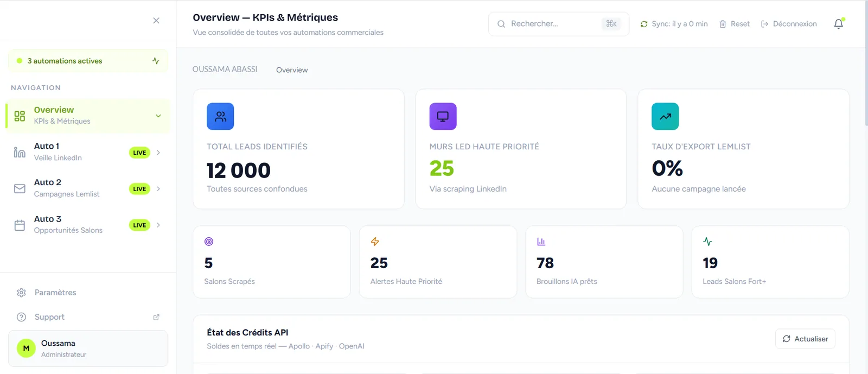Viewport: 868px width, 374px height.
Task: Open Paramètres in the sidebar
Action: [x=88, y=293]
